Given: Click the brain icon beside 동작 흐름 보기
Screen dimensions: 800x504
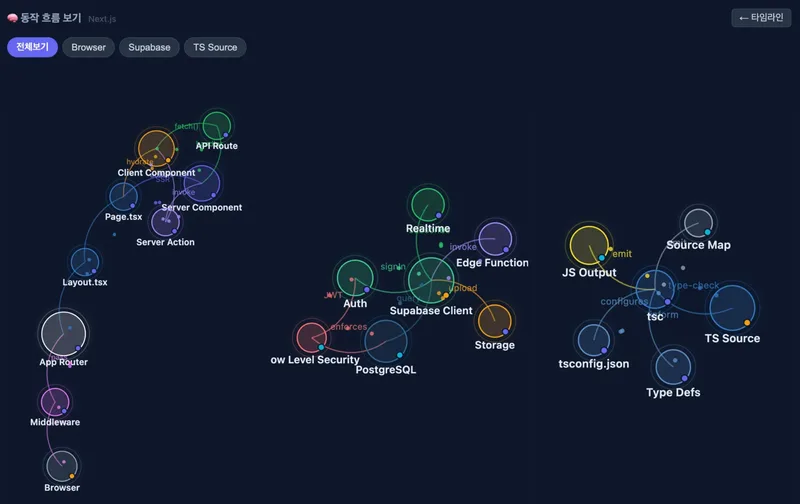Looking at the screenshot, I should point(13,18).
